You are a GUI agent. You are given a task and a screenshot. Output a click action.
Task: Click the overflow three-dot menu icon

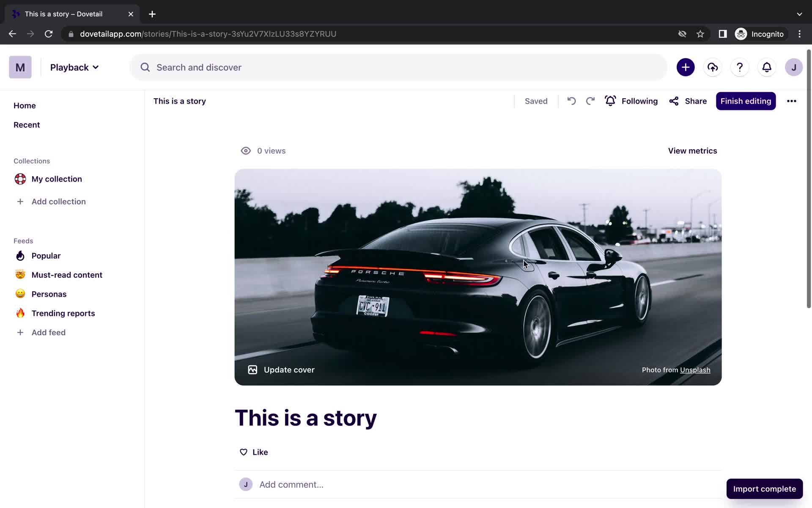(x=792, y=101)
